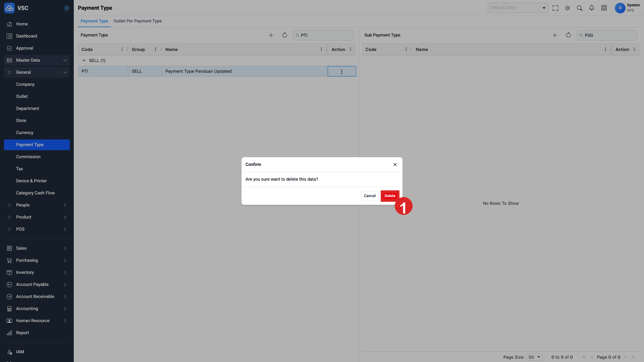Viewport: 644px width, 362px height.
Task: Select the Payment Type Panduan Updated cell
Action: coord(245,71)
